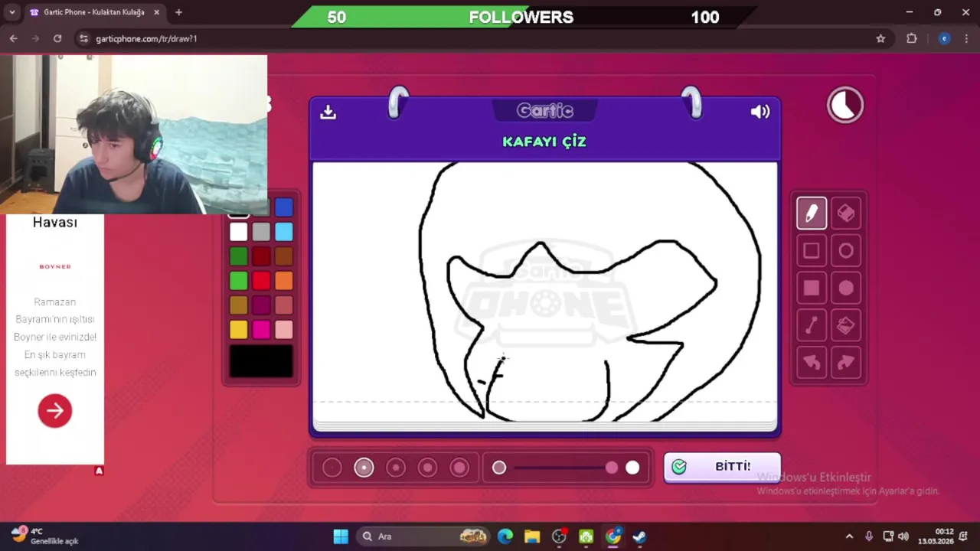Redo the undone stroke
The width and height of the screenshot is (980, 551).
tap(846, 363)
